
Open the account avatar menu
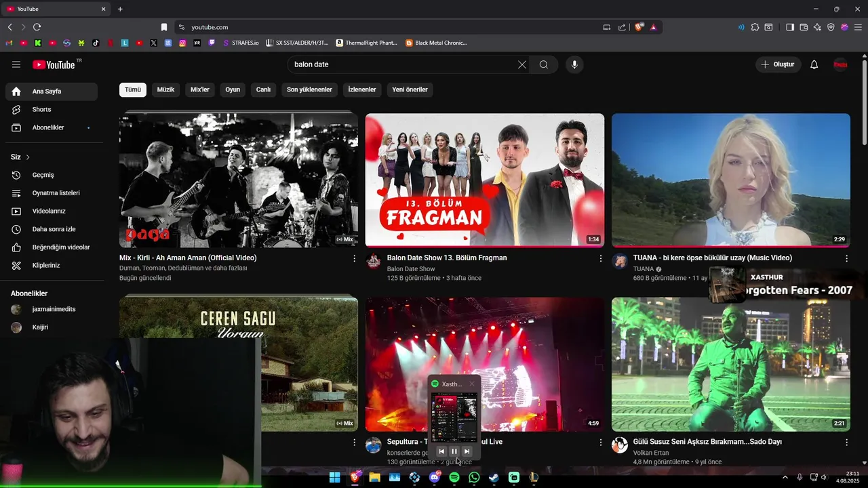(x=840, y=64)
